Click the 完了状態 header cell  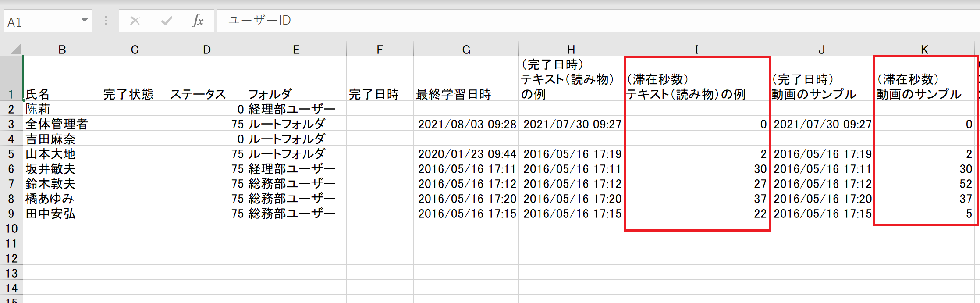click(135, 78)
